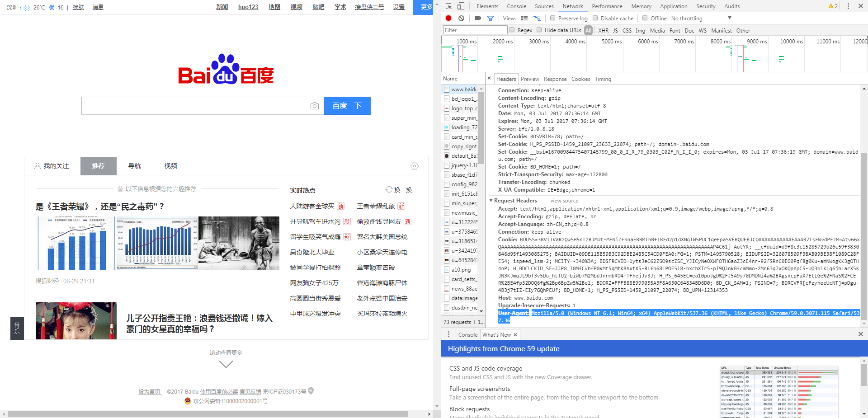Click the scroll-down chevron arrow
This screenshot has height=418, width=868.
point(226,364)
